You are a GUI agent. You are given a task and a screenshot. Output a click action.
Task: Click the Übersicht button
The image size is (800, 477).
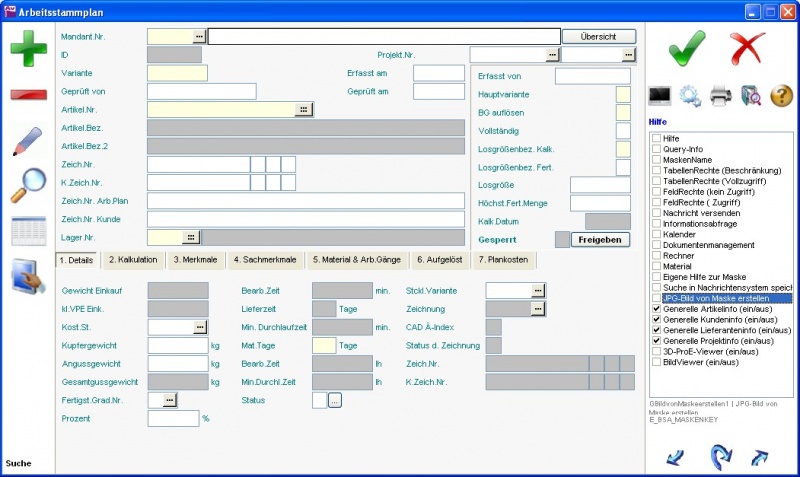coord(599,36)
